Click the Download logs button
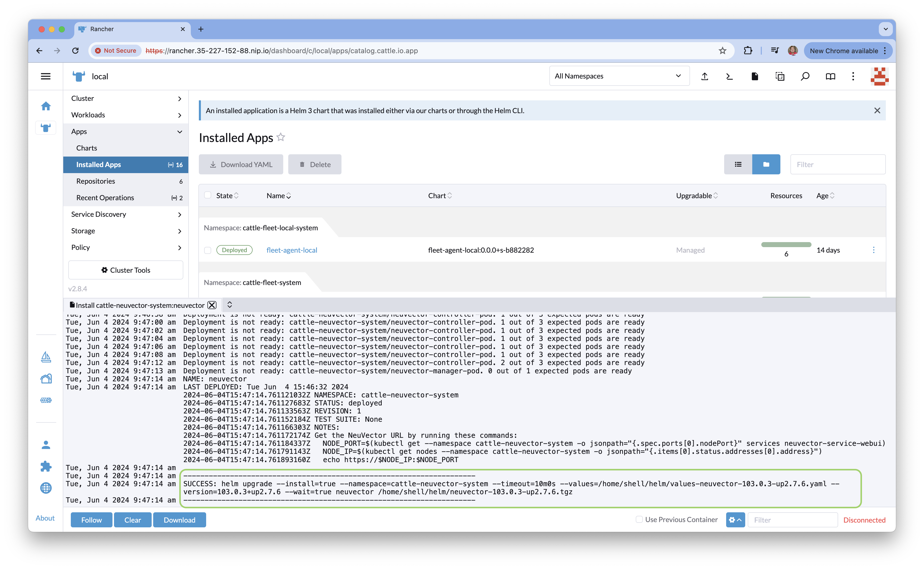924x569 pixels. (x=179, y=520)
